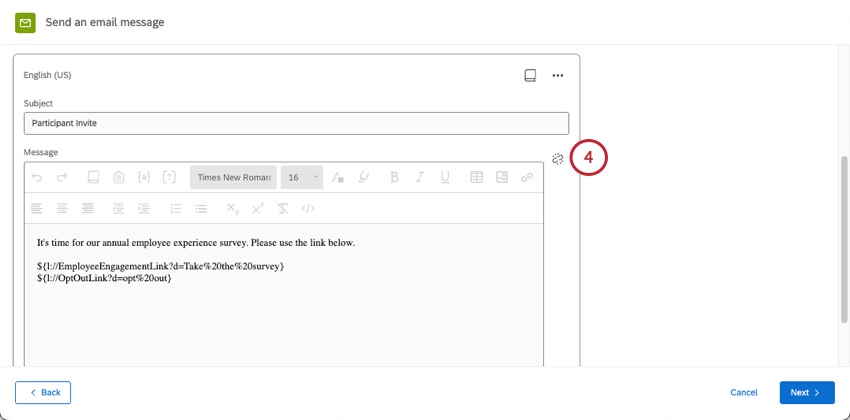
Task: Open the text color picker
Action: [338, 177]
